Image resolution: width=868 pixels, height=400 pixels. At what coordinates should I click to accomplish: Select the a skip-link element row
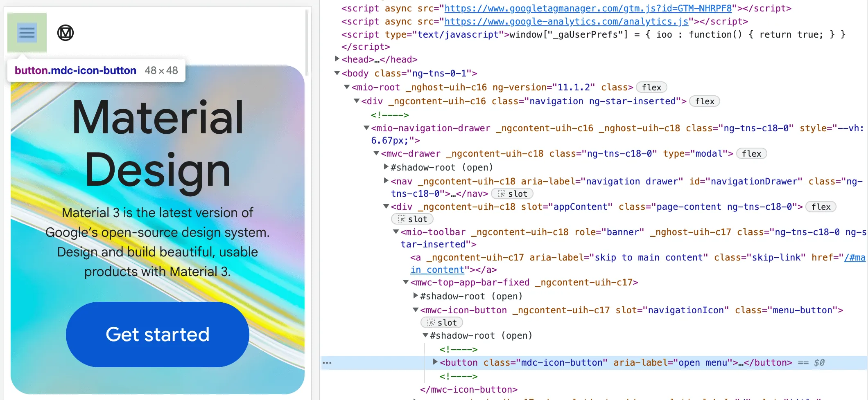point(638,263)
